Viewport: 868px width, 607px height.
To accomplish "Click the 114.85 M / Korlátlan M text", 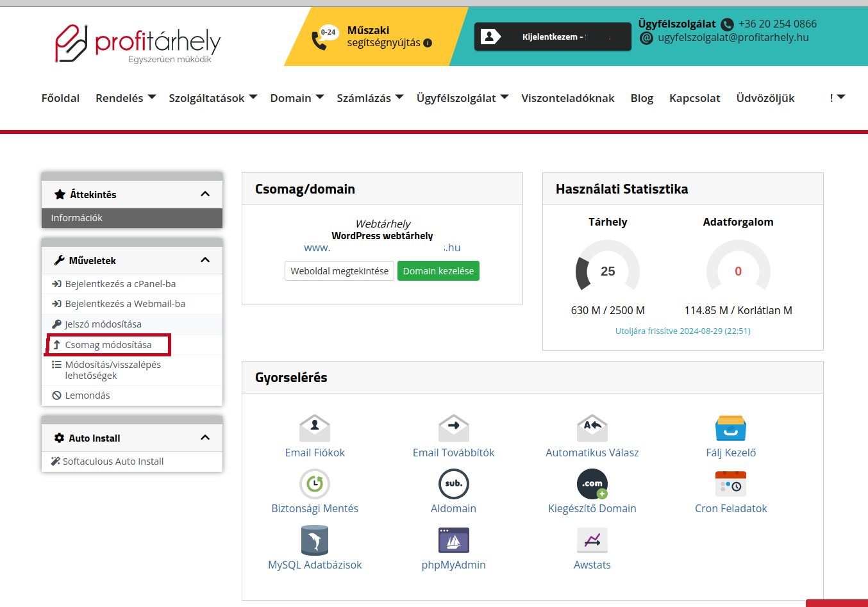I will pyautogui.click(x=738, y=310).
